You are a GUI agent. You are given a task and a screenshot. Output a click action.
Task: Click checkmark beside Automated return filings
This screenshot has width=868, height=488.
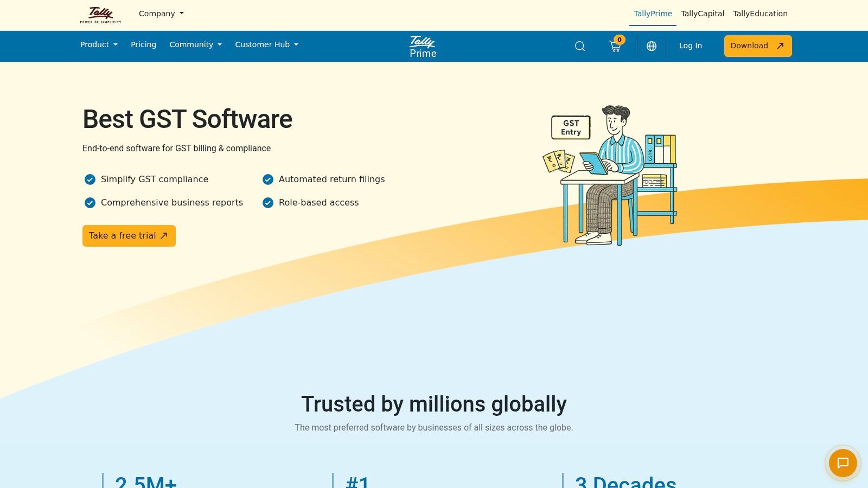[x=268, y=179]
